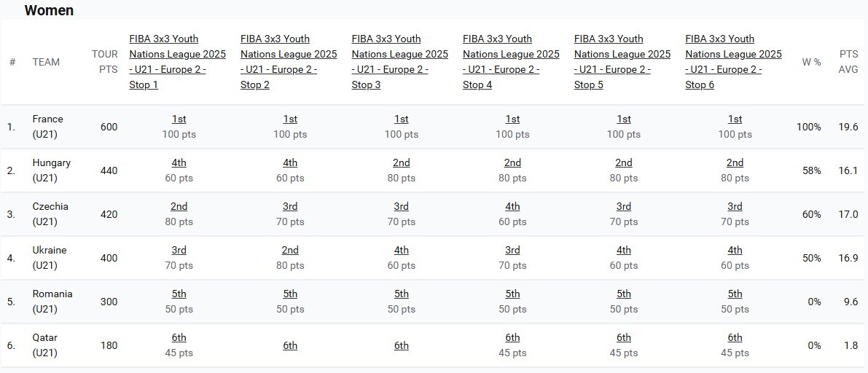Click Romania's 5th place link for Stop 3

(x=402, y=294)
